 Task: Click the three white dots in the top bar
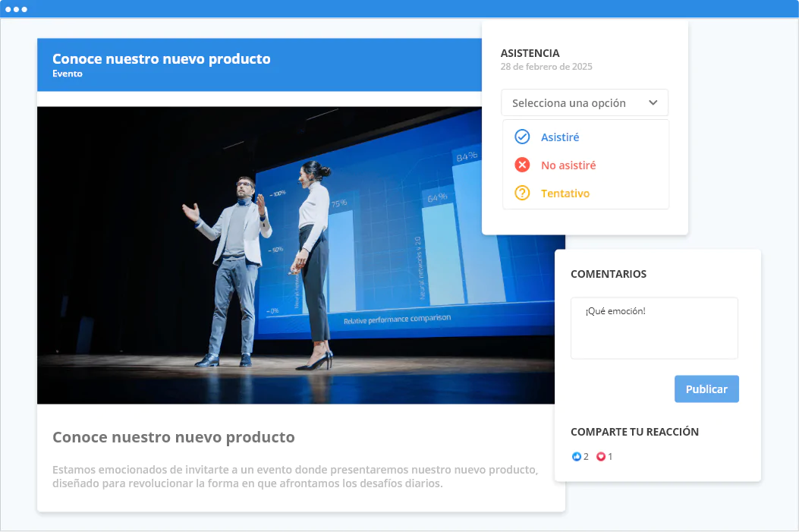(x=16, y=9)
